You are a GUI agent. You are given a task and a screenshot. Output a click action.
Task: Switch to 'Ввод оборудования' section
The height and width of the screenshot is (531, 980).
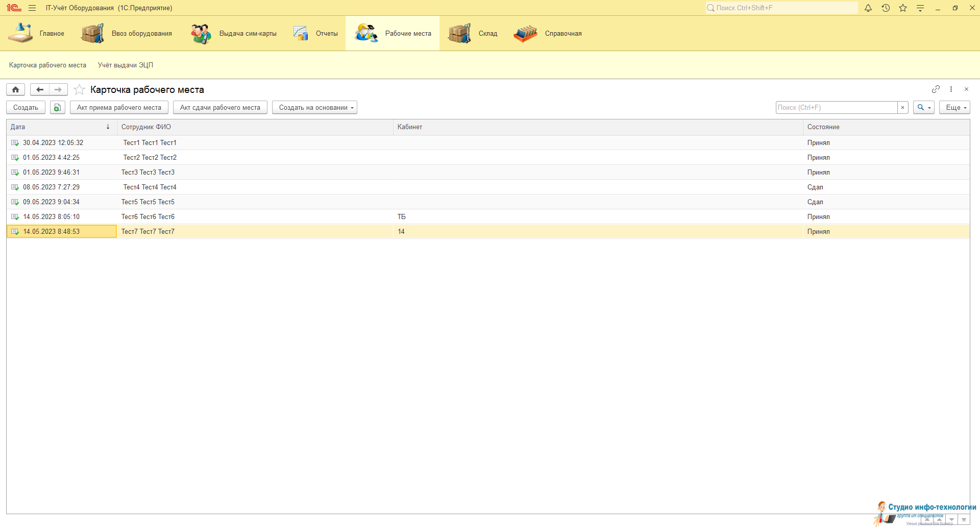(127, 34)
